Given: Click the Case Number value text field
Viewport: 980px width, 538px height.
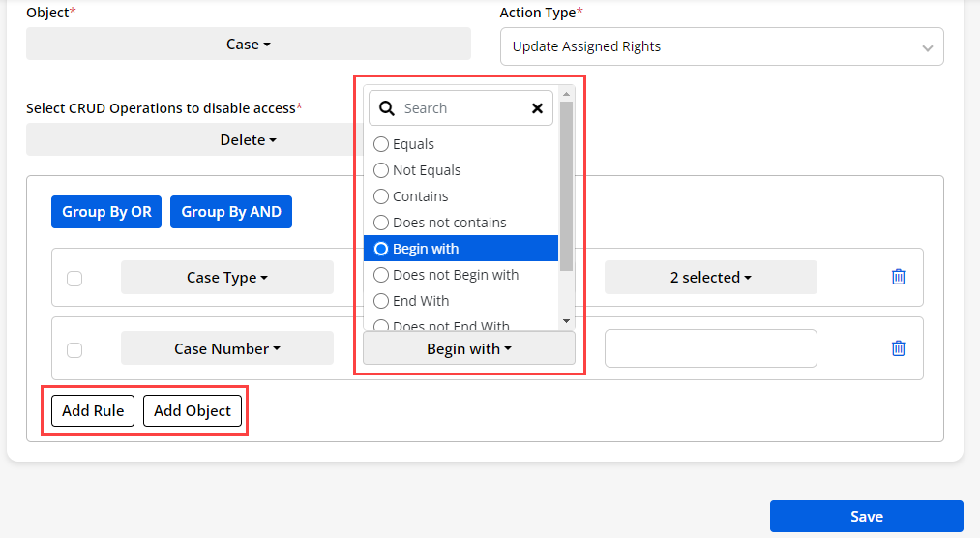Looking at the screenshot, I should click(x=710, y=348).
